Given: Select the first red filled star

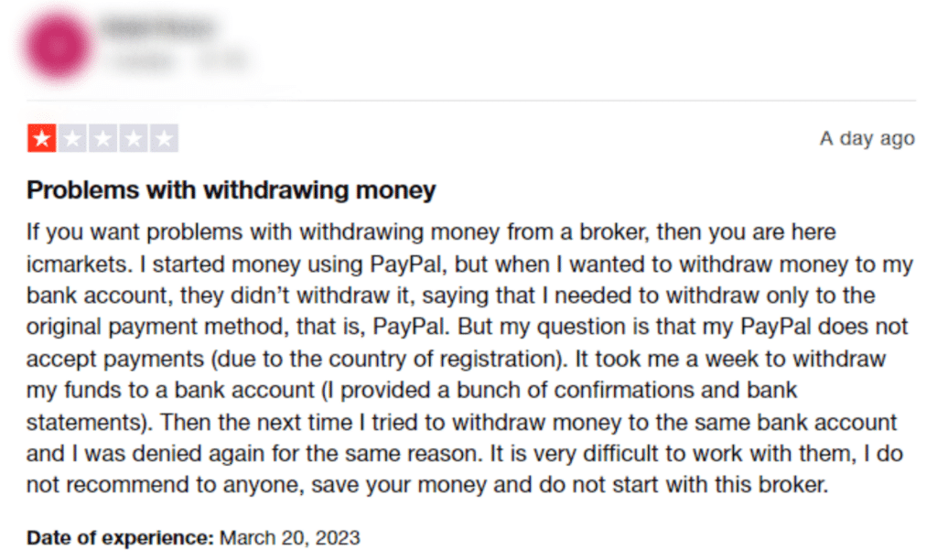Looking at the screenshot, I should click(42, 139).
